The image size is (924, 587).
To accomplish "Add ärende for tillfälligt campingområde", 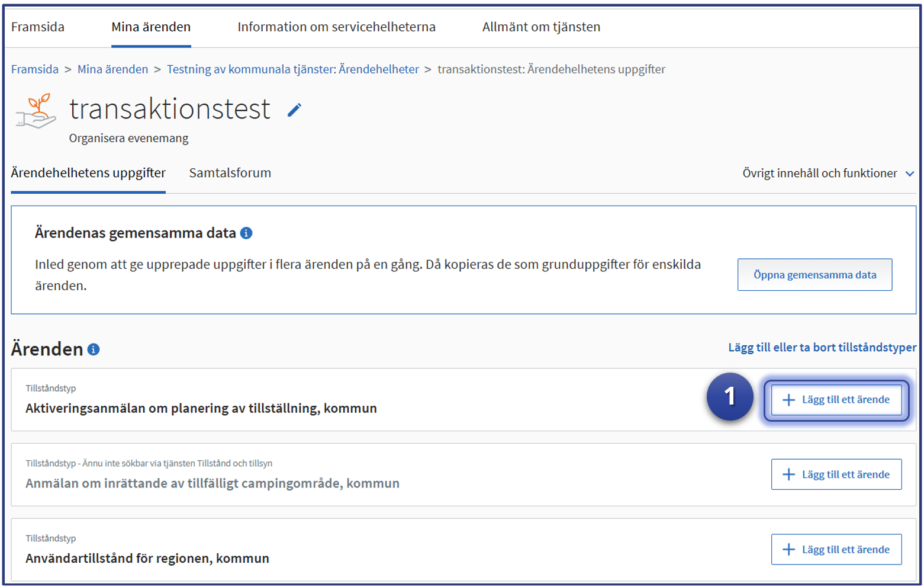I will pyautogui.click(x=836, y=474).
